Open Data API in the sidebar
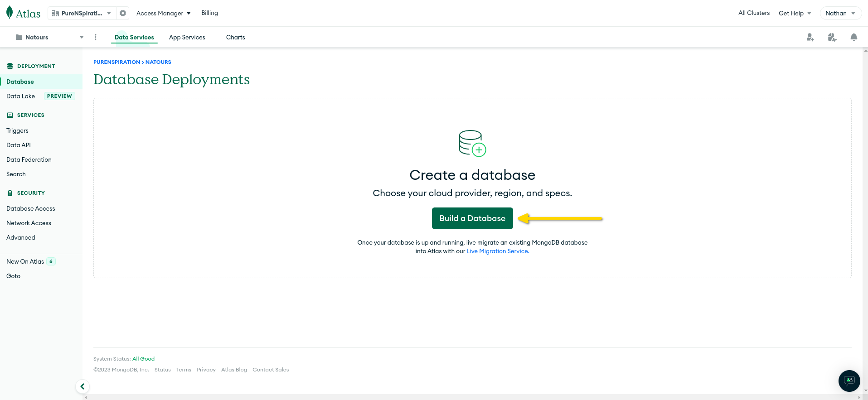The width and height of the screenshot is (868, 400). click(19, 145)
